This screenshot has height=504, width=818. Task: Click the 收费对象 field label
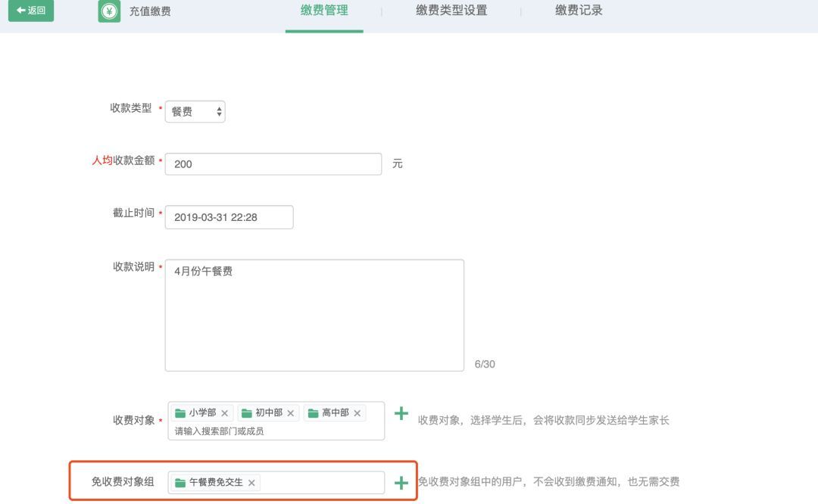coord(133,420)
